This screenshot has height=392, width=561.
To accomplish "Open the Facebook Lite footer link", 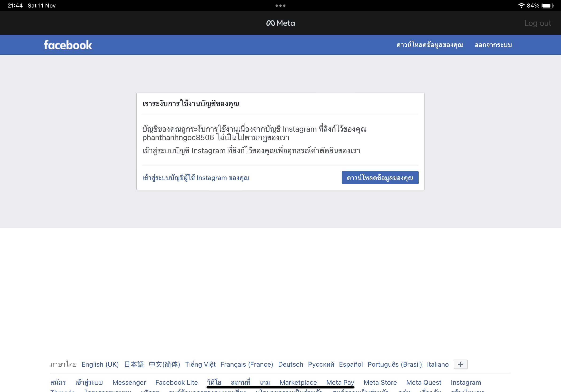I will [x=177, y=382].
